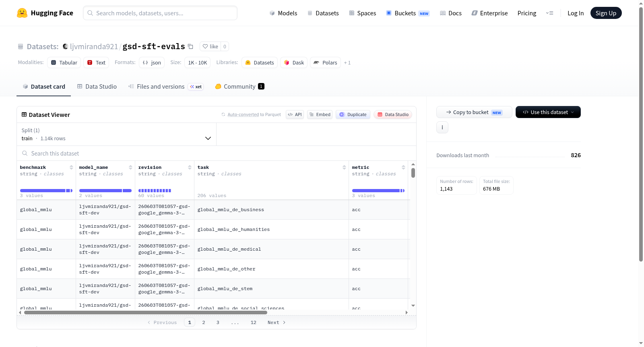Select the Text modality tag
The image size is (644, 347).
96,62
